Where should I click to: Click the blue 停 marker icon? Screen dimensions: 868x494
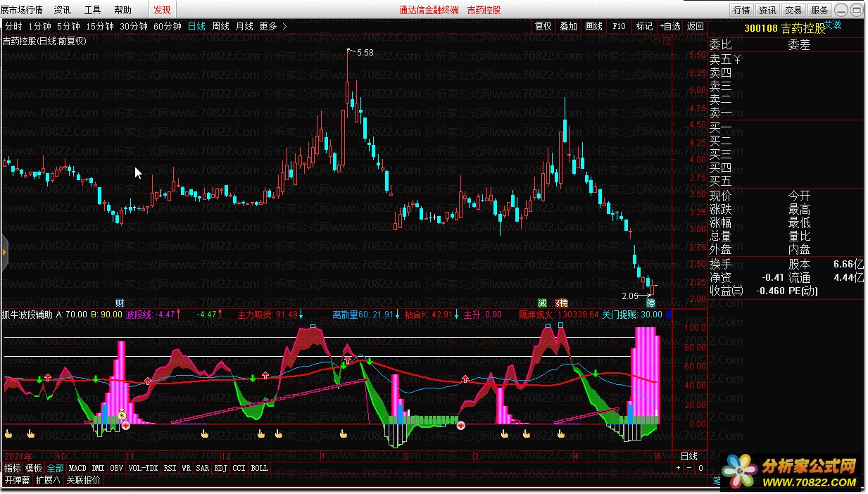click(652, 303)
